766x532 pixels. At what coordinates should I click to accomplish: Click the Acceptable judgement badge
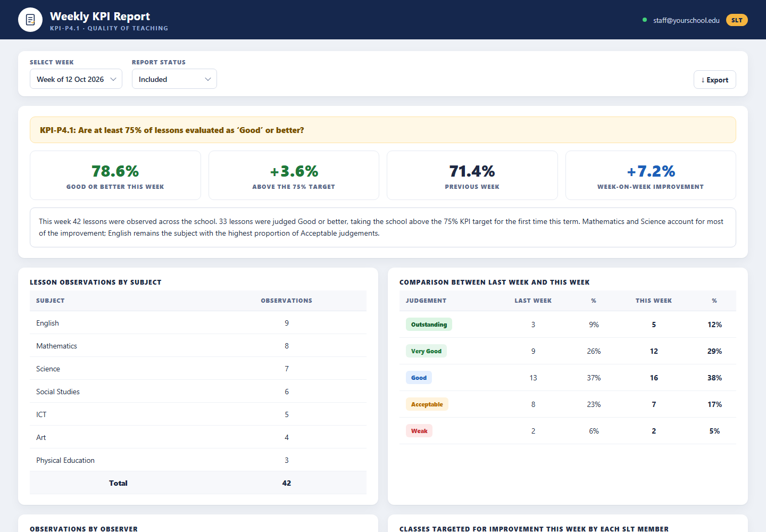point(427,404)
